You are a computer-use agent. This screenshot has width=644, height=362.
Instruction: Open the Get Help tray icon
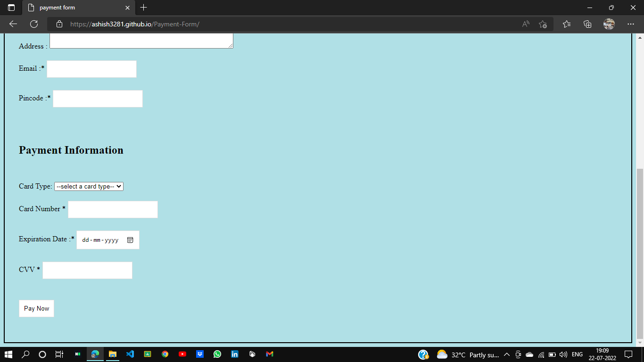pyautogui.click(x=423, y=354)
